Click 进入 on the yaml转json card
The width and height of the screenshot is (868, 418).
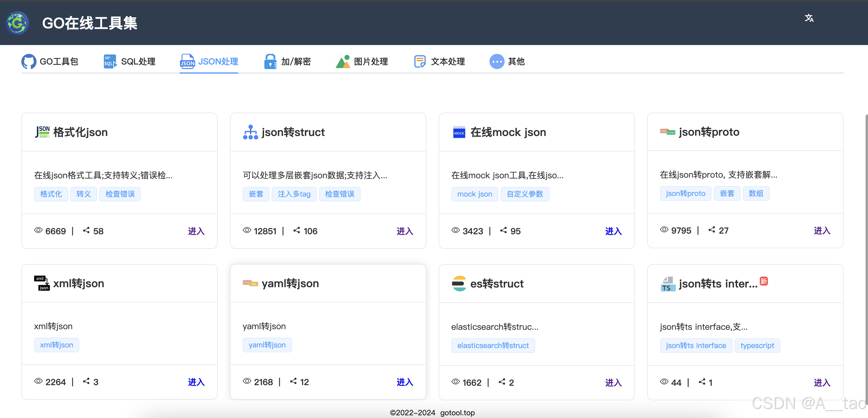coord(405,382)
